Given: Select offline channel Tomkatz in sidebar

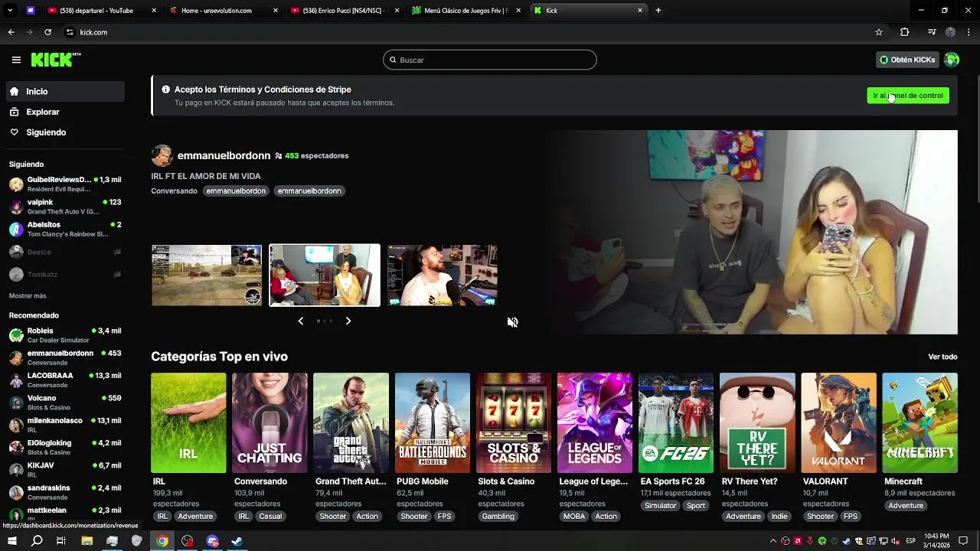Looking at the screenshot, I should [x=65, y=274].
